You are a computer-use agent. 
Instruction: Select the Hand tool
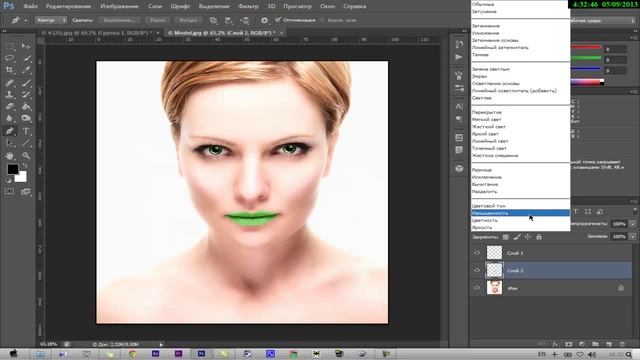9,156
